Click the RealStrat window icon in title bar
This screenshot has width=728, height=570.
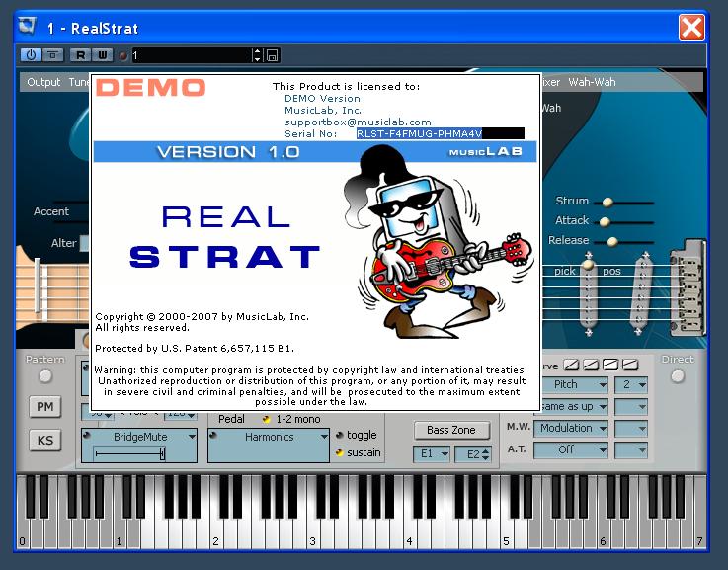[28, 26]
